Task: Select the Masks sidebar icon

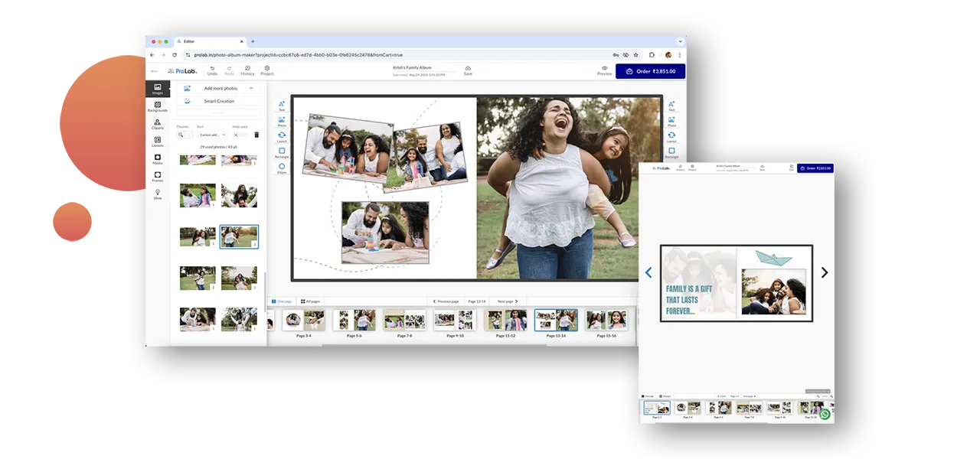Action: click(157, 158)
